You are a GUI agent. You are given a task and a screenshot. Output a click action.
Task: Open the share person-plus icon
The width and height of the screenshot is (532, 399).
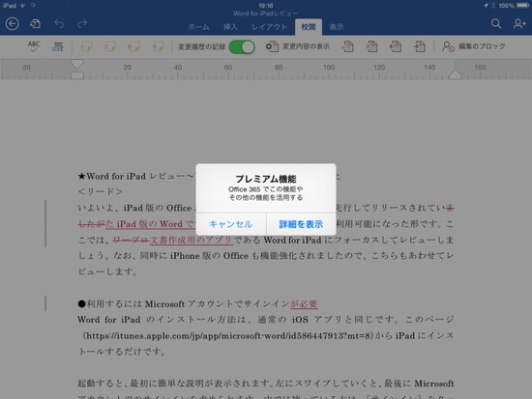519,24
